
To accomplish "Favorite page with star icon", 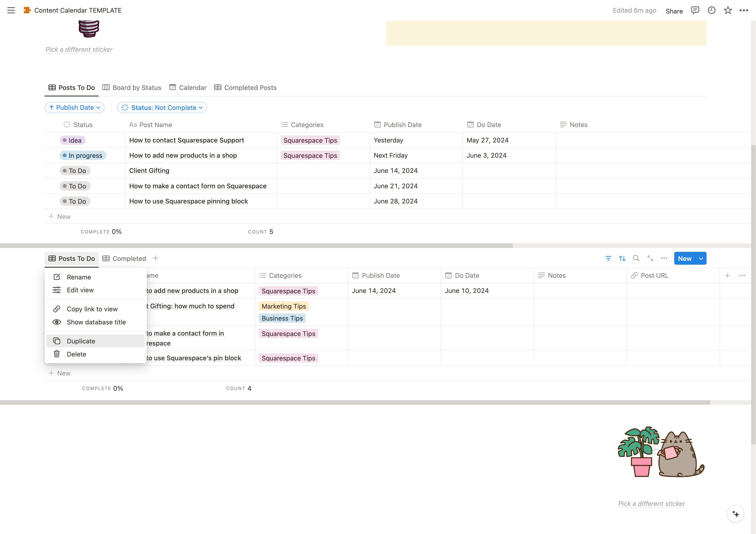I will pos(728,10).
